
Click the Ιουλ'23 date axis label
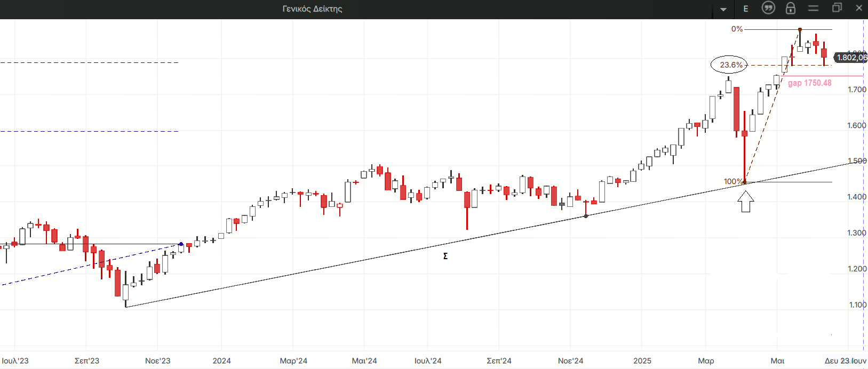pyautogui.click(x=15, y=360)
